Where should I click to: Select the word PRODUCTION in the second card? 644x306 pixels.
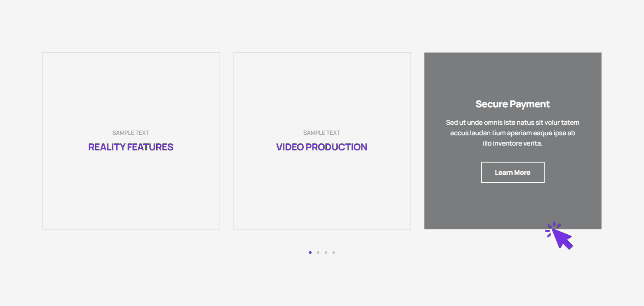(336, 147)
